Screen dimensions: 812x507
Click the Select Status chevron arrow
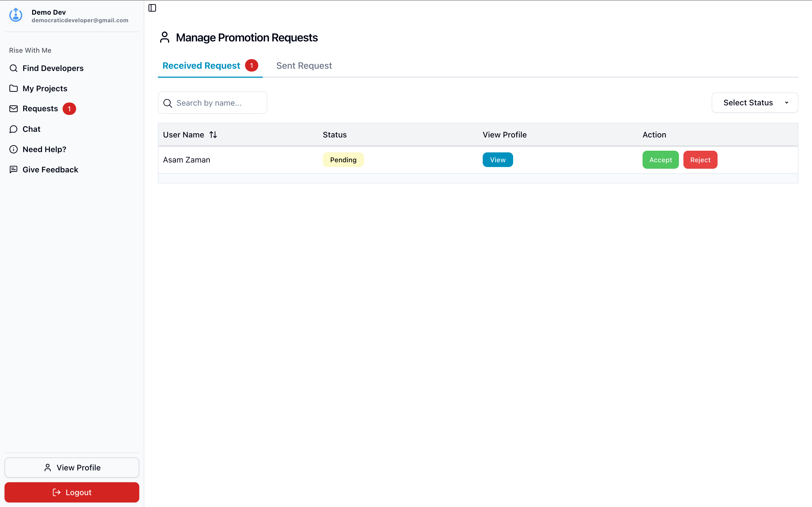coord(787,103)
